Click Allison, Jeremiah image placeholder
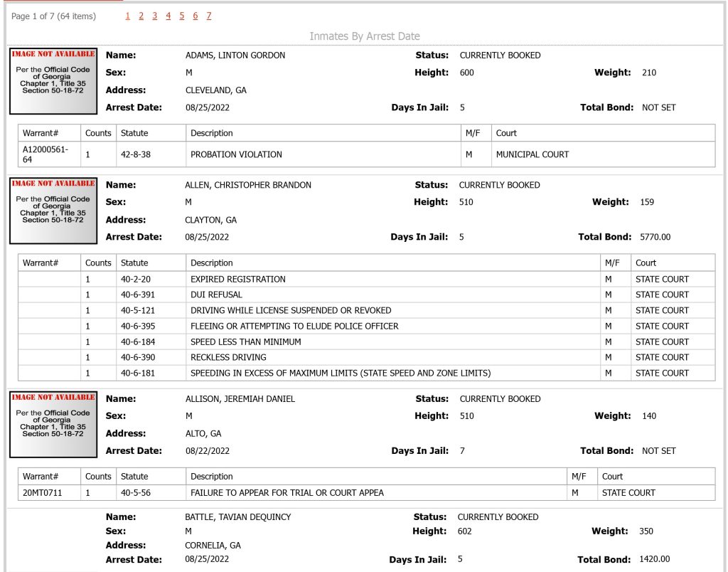 tap(53, 424)
